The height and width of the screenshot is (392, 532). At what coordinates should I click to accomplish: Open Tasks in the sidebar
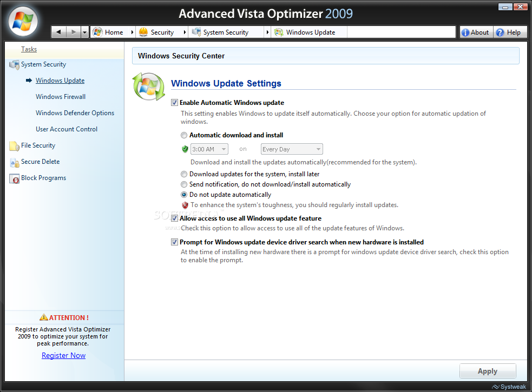29,49
